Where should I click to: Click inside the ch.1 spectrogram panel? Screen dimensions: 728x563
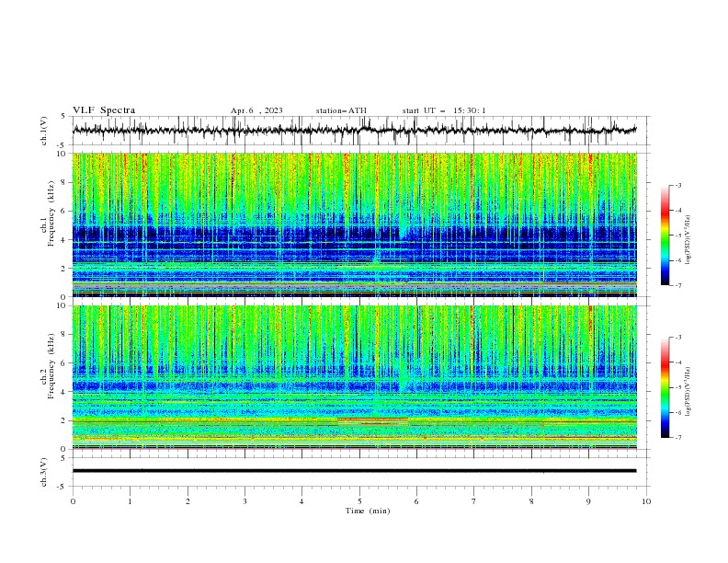tap(354, 224)
